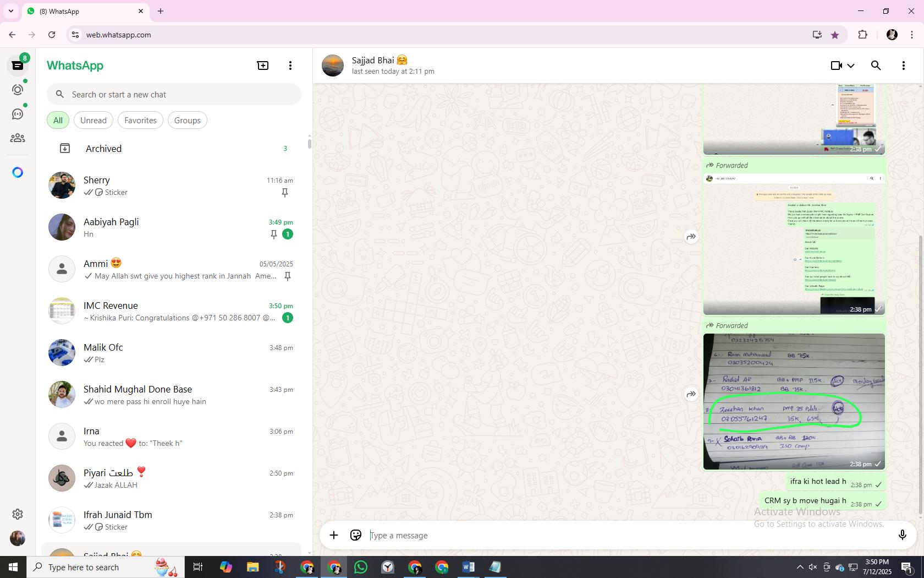Open the Meta AI circle icon

click(x=18, y=172)
